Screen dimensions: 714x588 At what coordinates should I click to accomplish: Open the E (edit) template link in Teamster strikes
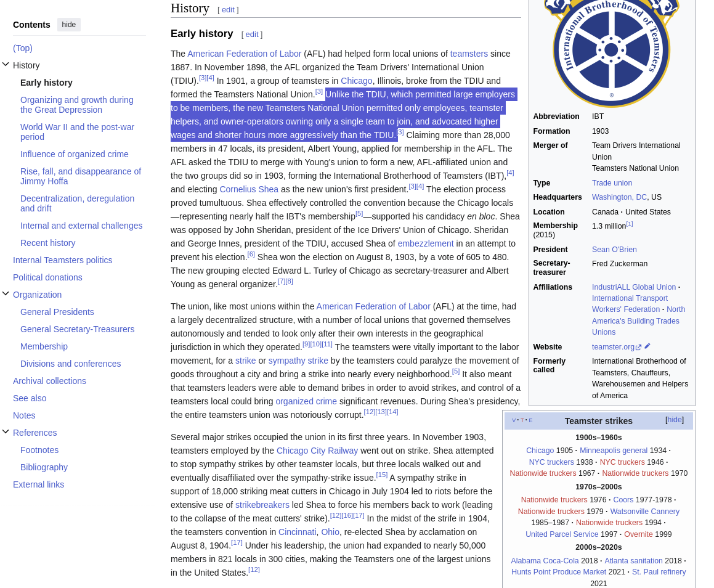point(530,420)
